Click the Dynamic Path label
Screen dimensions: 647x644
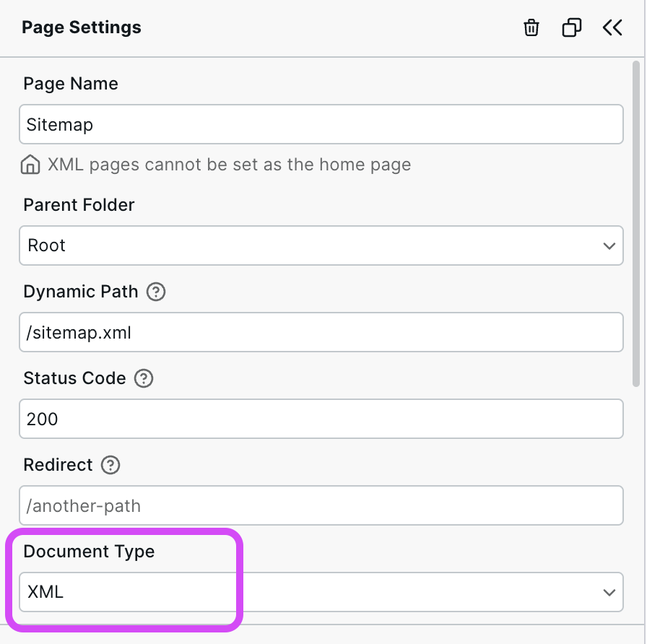[x=80, y=292]
